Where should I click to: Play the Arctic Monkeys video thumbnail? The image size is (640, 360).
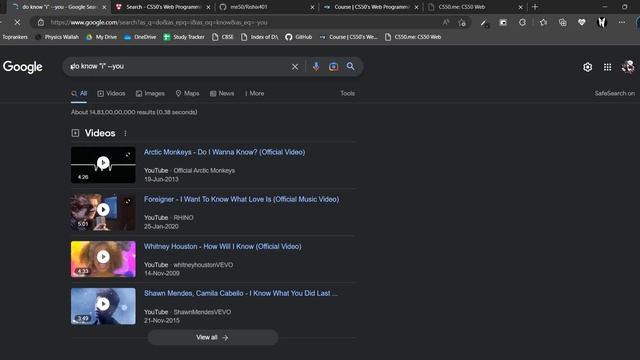tap(103, 165)
